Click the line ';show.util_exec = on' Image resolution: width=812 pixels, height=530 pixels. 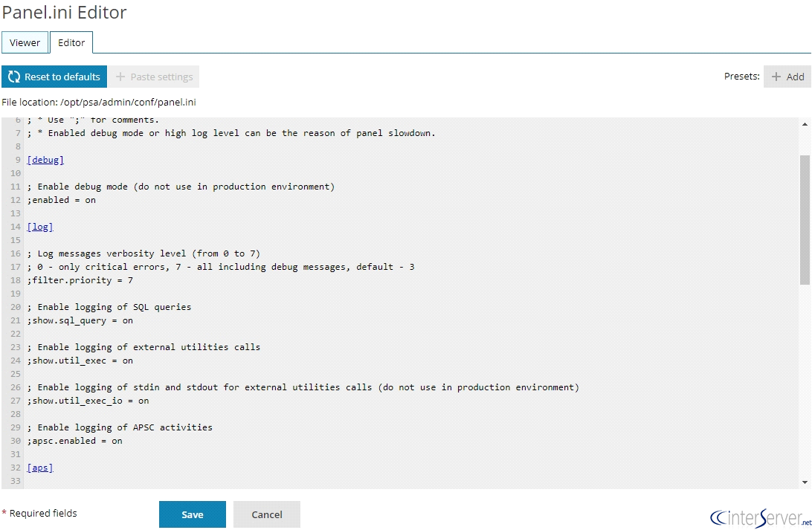[80, 361]
